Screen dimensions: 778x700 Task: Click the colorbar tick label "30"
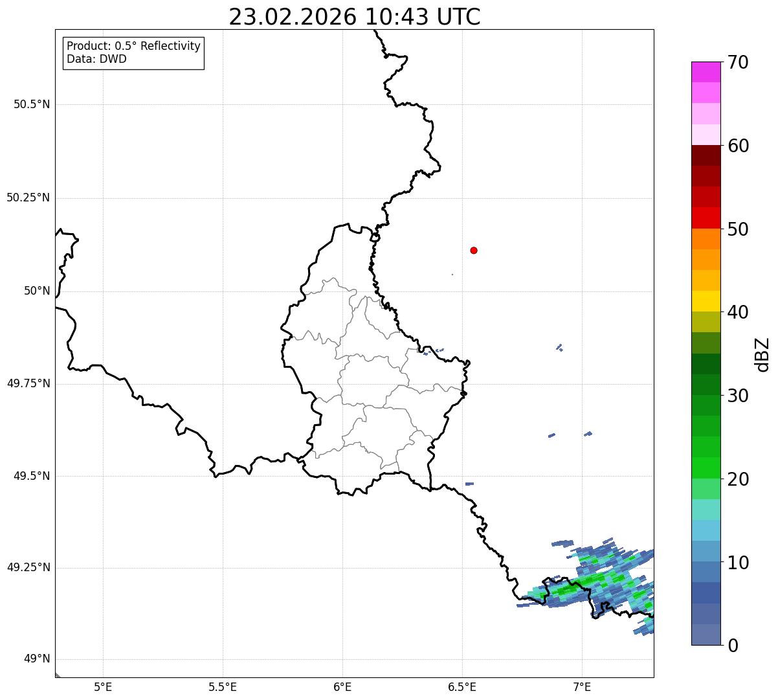coord(738,396)
